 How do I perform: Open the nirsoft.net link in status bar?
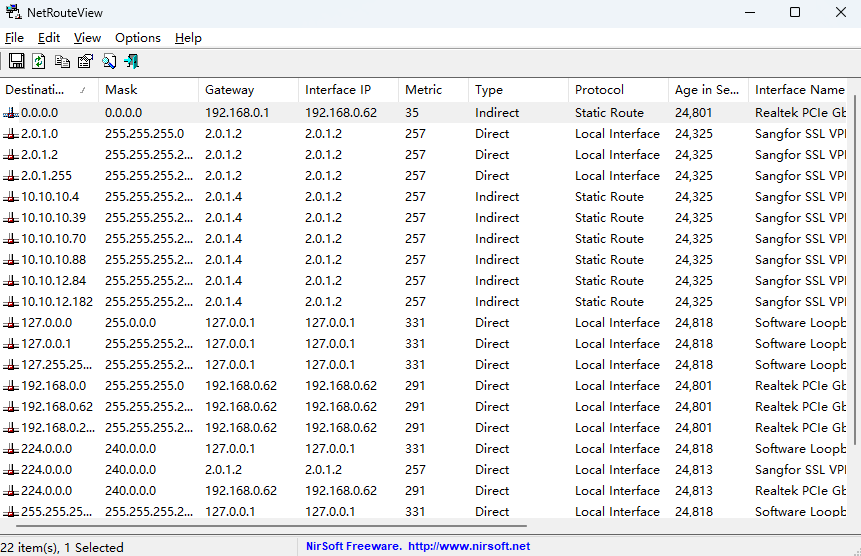tap(469, 547)
